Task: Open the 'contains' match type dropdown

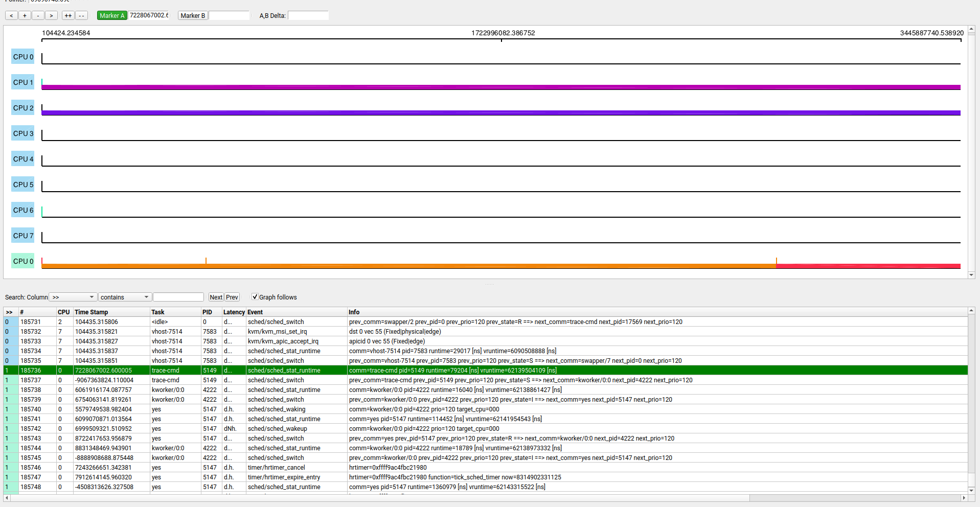Action: [x=125, y=297]
